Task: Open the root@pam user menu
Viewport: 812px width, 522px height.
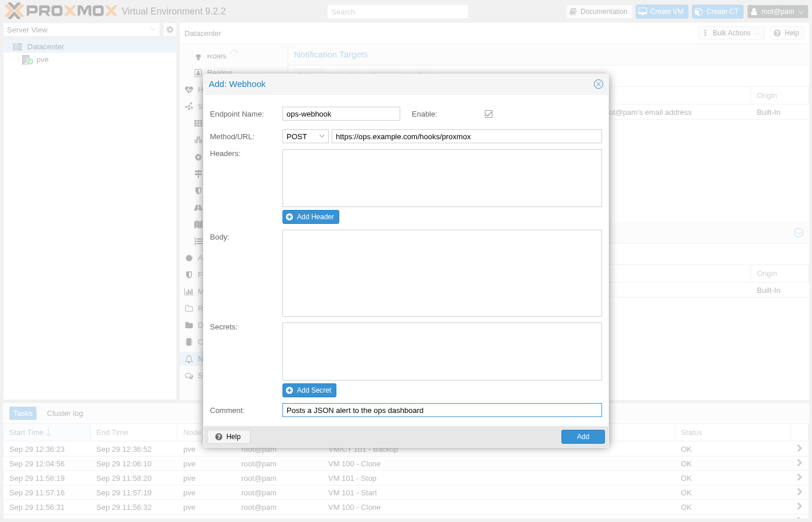Action: [x=778, y=12]
